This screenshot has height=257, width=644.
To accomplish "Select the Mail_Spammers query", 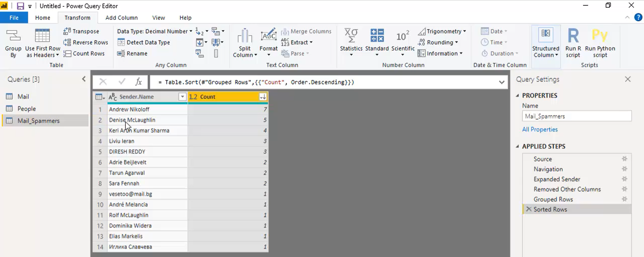I will click(45, 121).
